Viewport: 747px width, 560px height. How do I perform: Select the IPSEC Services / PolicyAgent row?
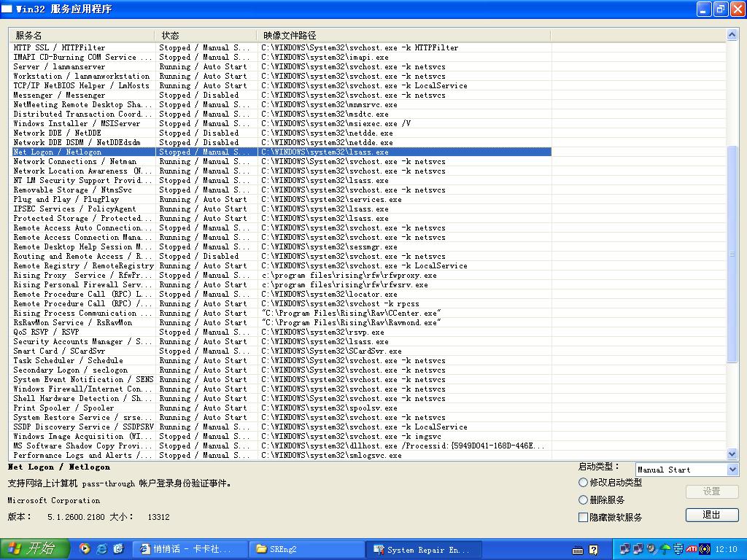281,209
